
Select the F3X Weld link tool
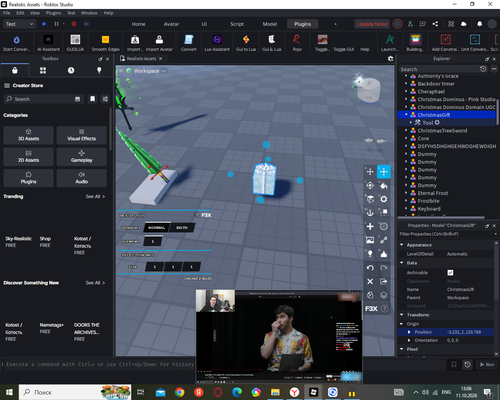384,240
